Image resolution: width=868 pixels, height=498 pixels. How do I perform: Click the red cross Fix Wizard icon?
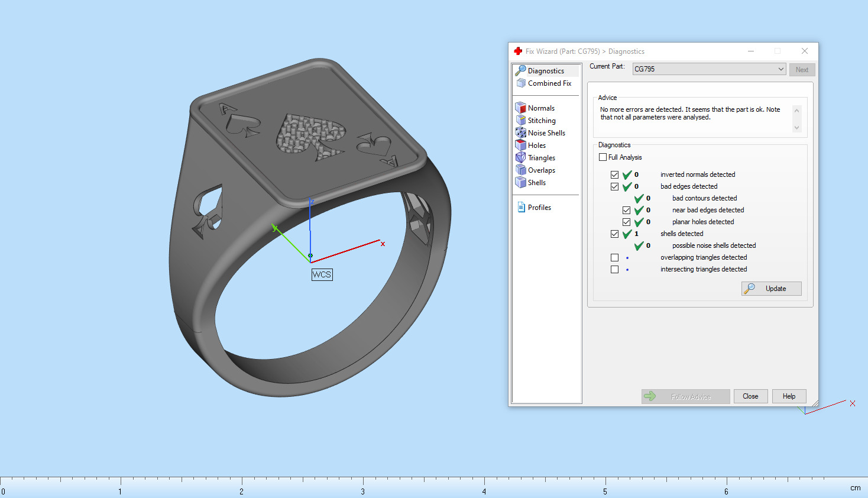[x=518, y=51]
